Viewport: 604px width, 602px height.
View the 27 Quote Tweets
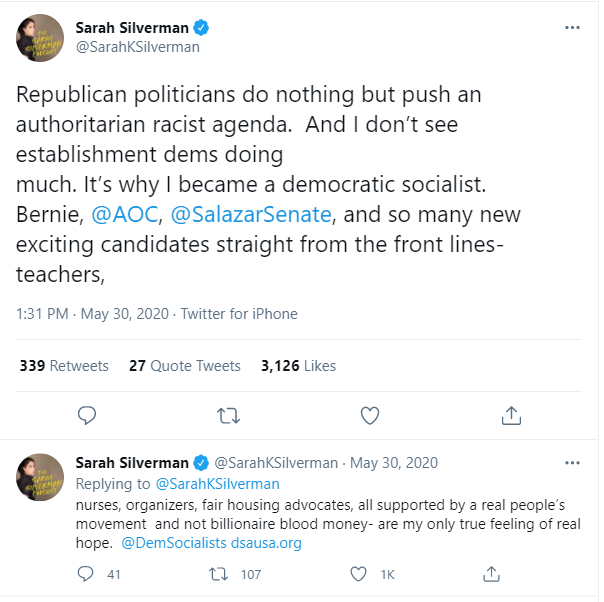185,366
